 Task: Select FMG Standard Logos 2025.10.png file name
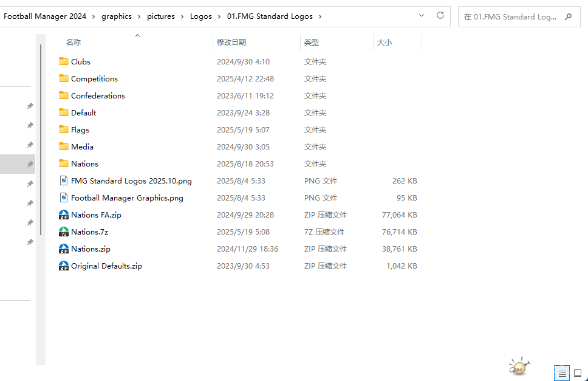click(131, 180)
